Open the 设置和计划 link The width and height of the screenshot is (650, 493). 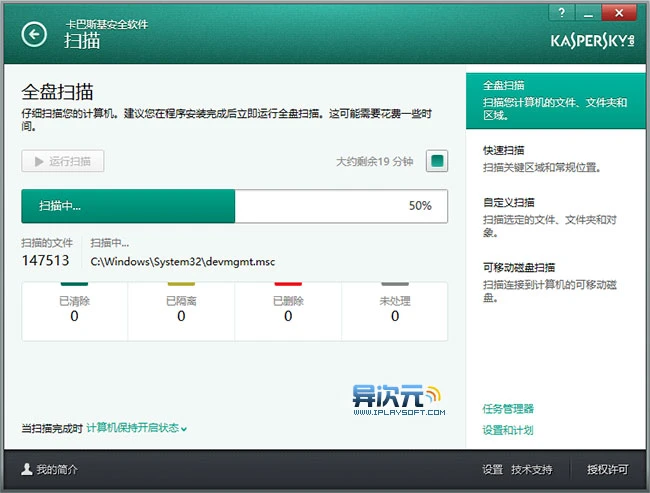tap(508, 430)
